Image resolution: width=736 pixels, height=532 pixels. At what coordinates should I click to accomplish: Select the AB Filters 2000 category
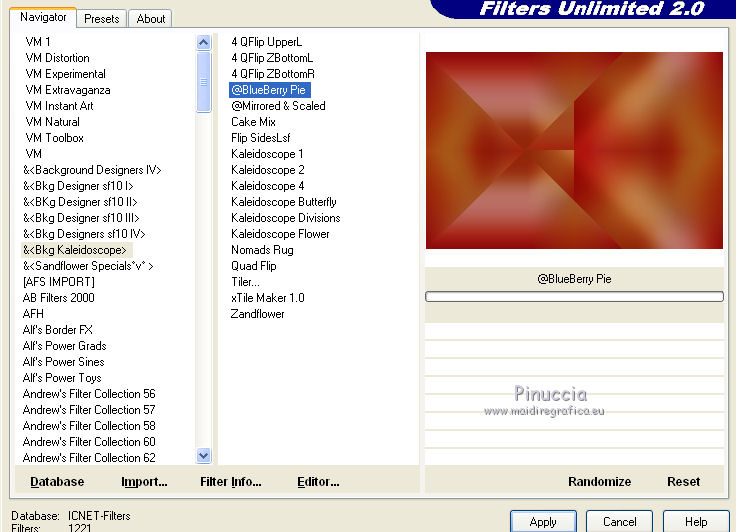pos(58,297)
